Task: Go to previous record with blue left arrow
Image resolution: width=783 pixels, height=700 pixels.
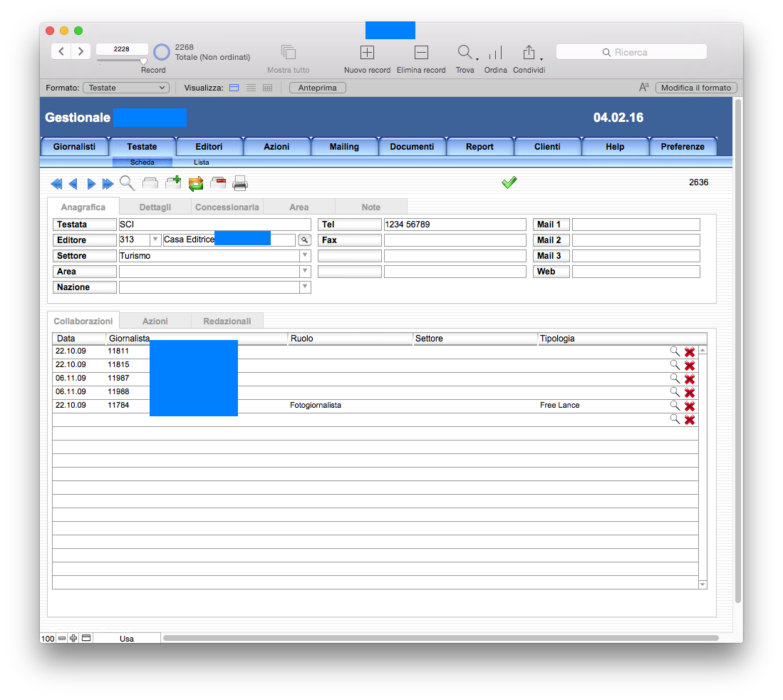Action: coord(73,184)
